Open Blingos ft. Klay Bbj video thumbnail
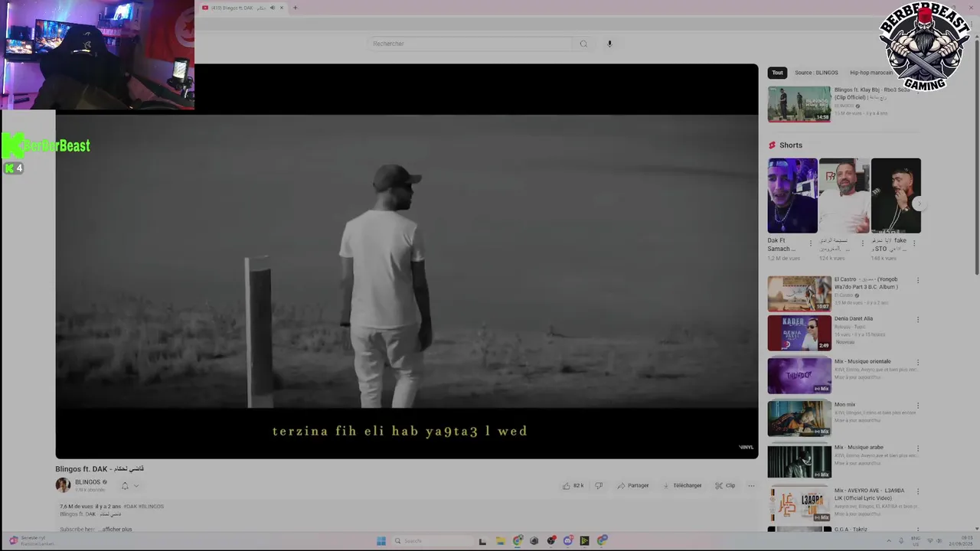This screenshot has height=551, width=980. pos(799,103)
